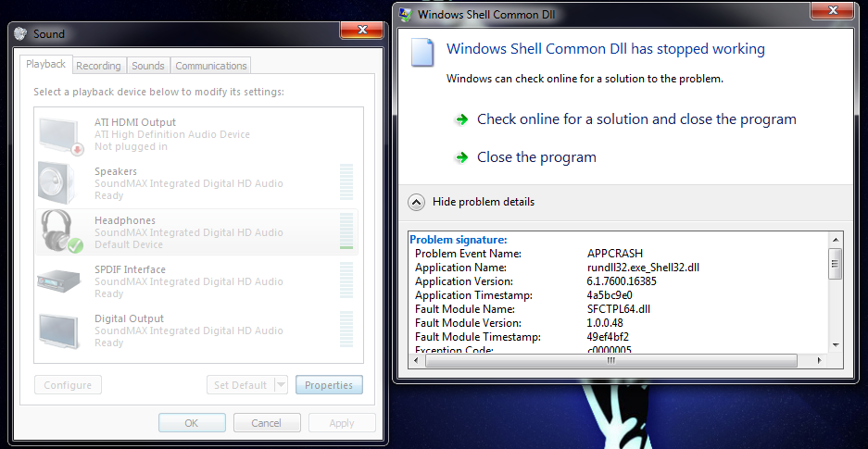Select the 'SPDIF Interface' device name
This screenshot has width=868, height=449.
pyautogui.click(x=130, y=269)
